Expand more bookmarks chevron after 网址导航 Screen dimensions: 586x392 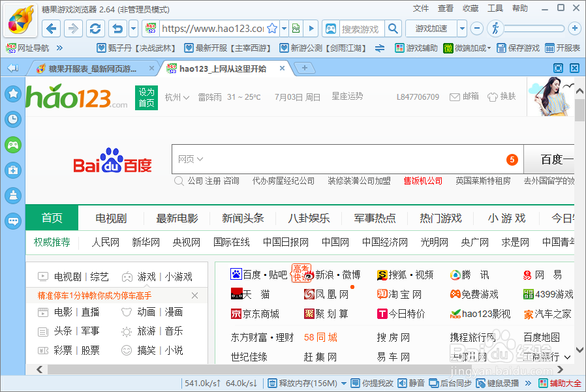(x=59, y=48)
